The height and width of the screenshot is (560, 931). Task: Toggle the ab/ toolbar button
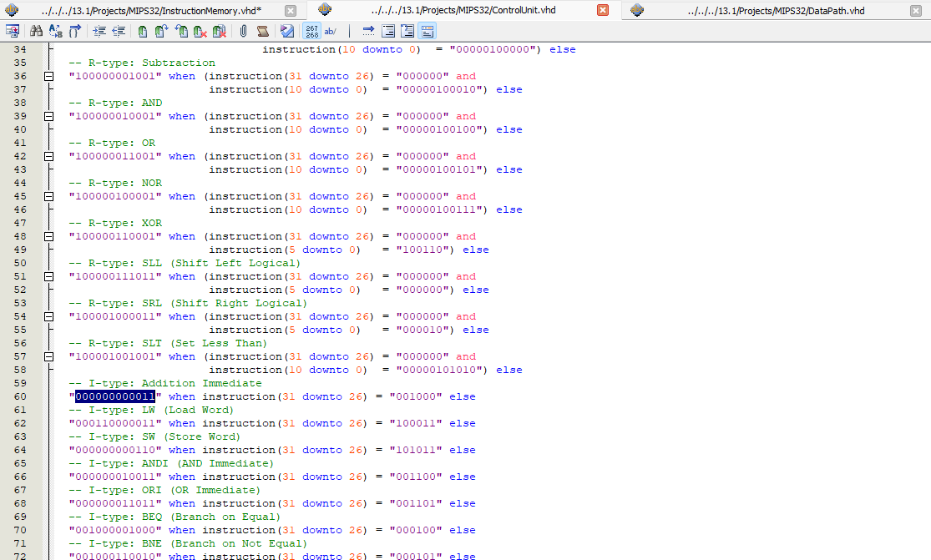pos(331,31)
